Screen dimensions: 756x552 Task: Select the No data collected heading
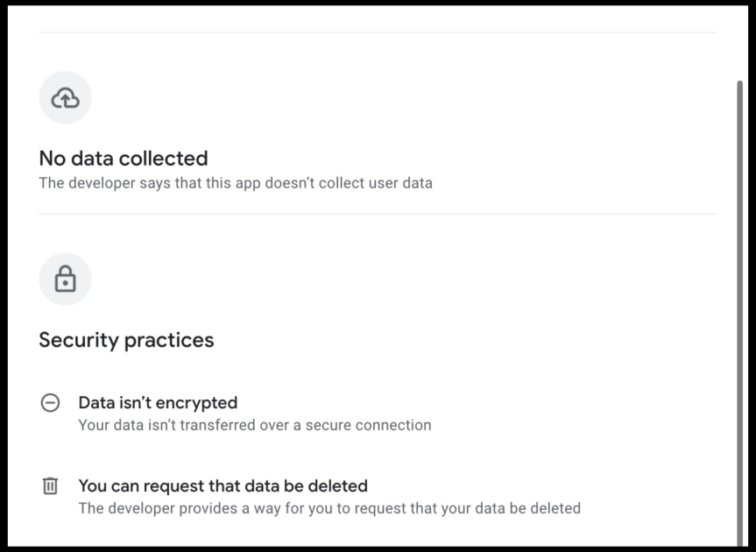point(124,159)
